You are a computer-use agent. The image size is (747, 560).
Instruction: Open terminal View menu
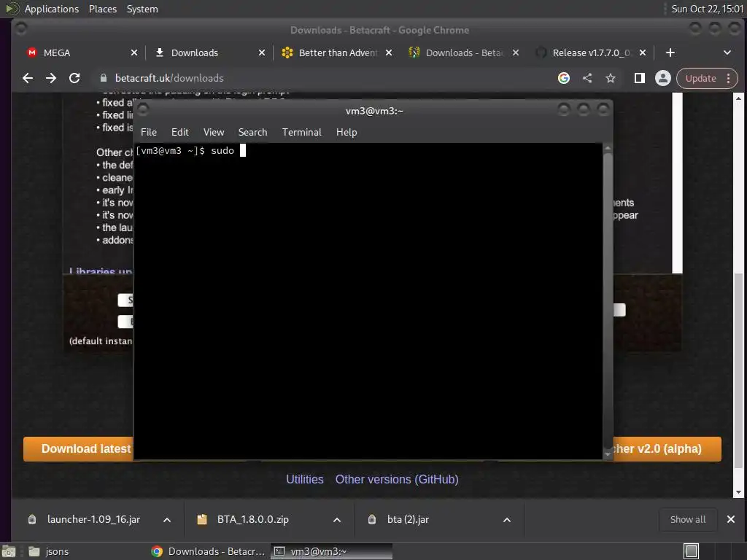pyautogui.click(x=214, y=133)
